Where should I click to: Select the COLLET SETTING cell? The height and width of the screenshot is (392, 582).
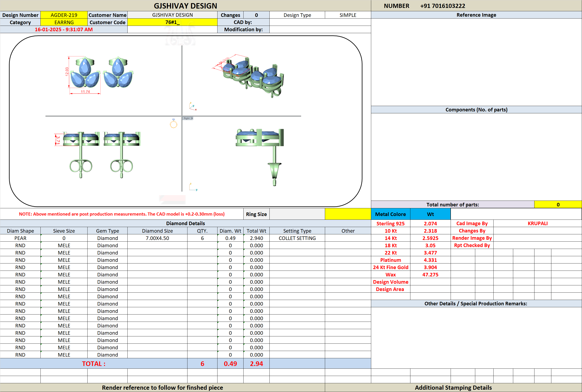pos(297,238)
